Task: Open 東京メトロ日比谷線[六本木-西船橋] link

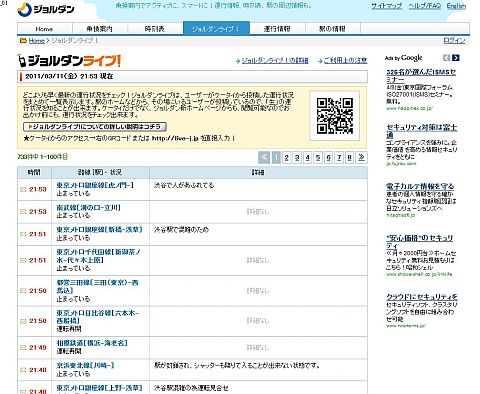Action: coord(98,317)
